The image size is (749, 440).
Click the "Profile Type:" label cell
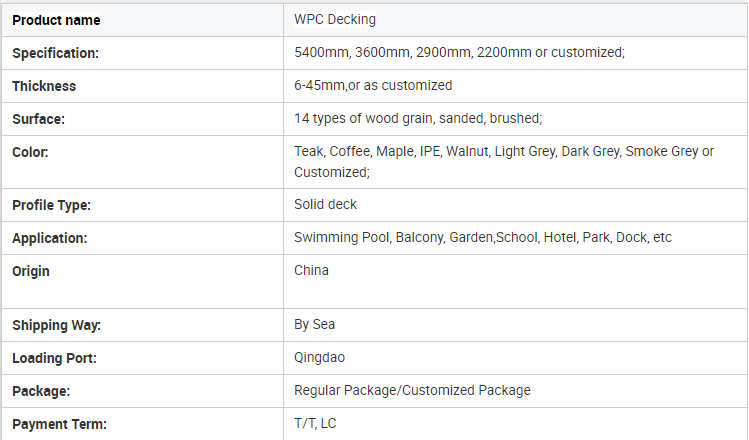[x=51, y=205]
